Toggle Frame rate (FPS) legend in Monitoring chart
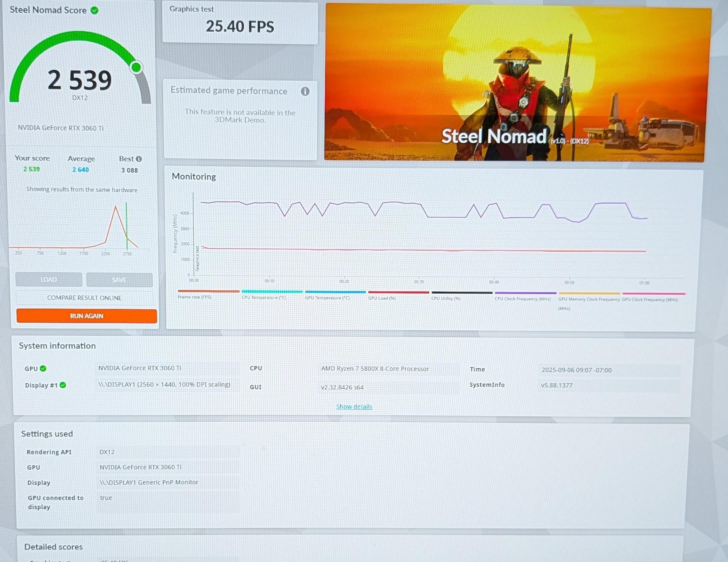Screen dimensions: 728x562 click(208, 294)
